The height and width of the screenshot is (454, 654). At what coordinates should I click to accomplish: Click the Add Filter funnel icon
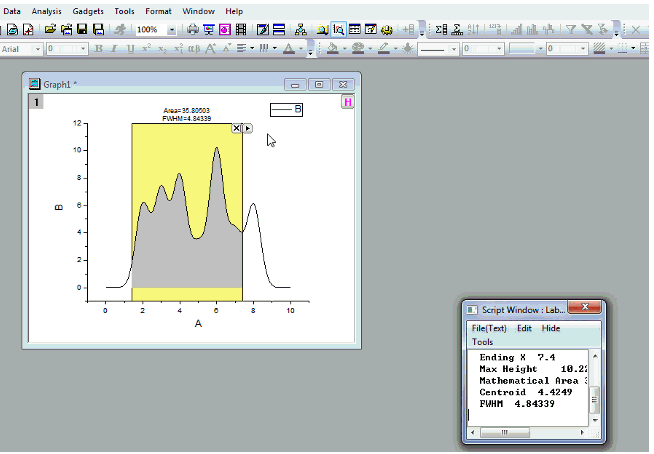(x=571, y=30)
